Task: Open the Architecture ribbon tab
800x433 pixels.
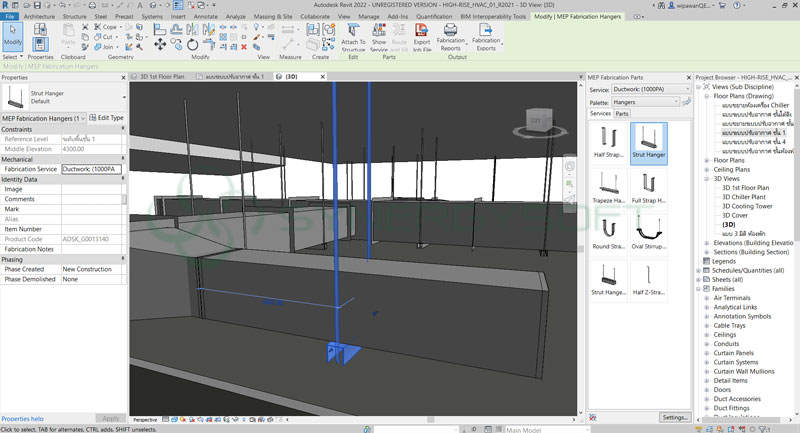Action: [x=39, y=17]
